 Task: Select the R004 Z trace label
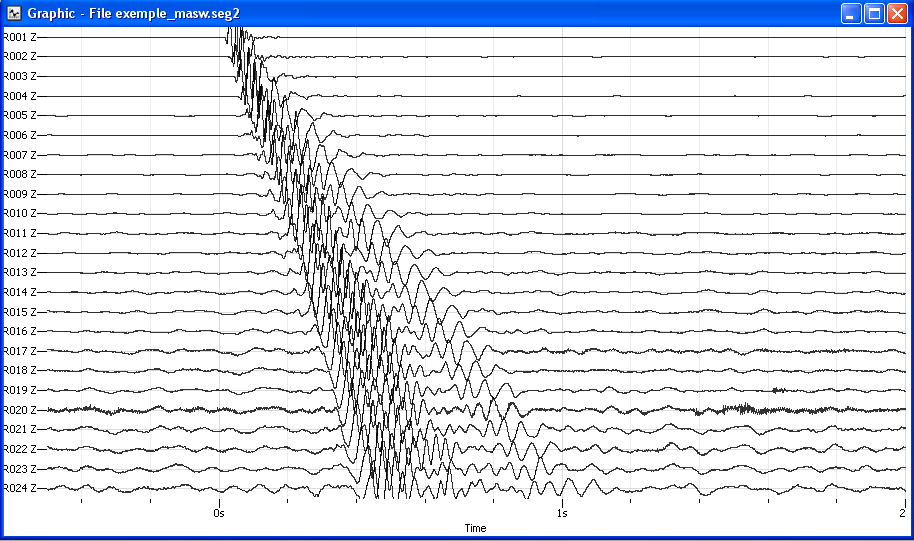click(20, 96)
